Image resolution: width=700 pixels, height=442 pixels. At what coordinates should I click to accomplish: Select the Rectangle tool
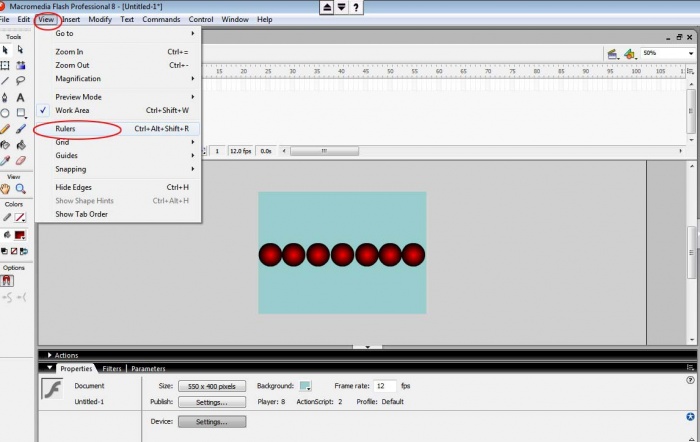coord(21,113)
